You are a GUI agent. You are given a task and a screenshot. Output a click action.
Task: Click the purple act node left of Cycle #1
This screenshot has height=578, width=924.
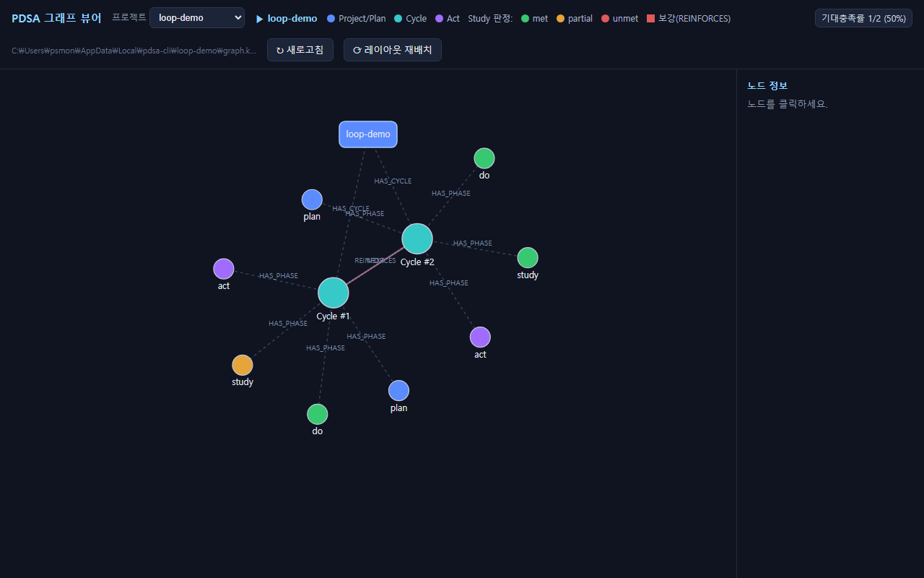click(224, 269)
